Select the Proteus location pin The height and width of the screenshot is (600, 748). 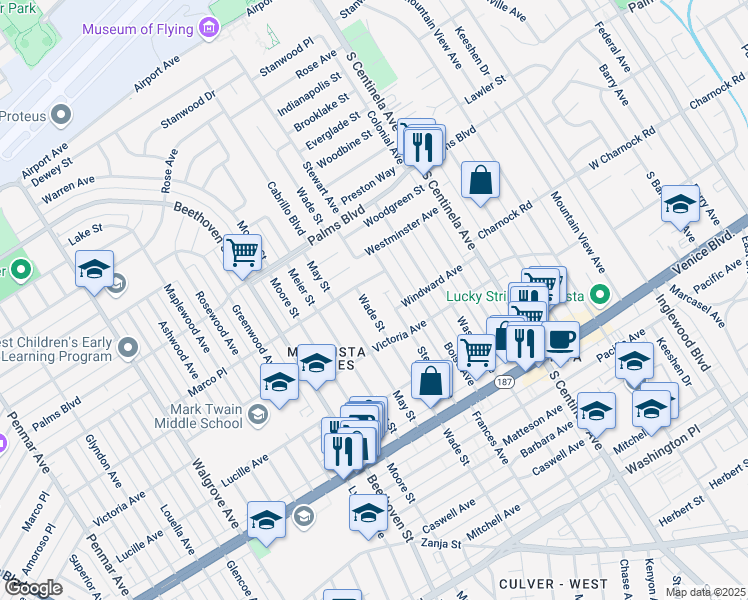61,115
